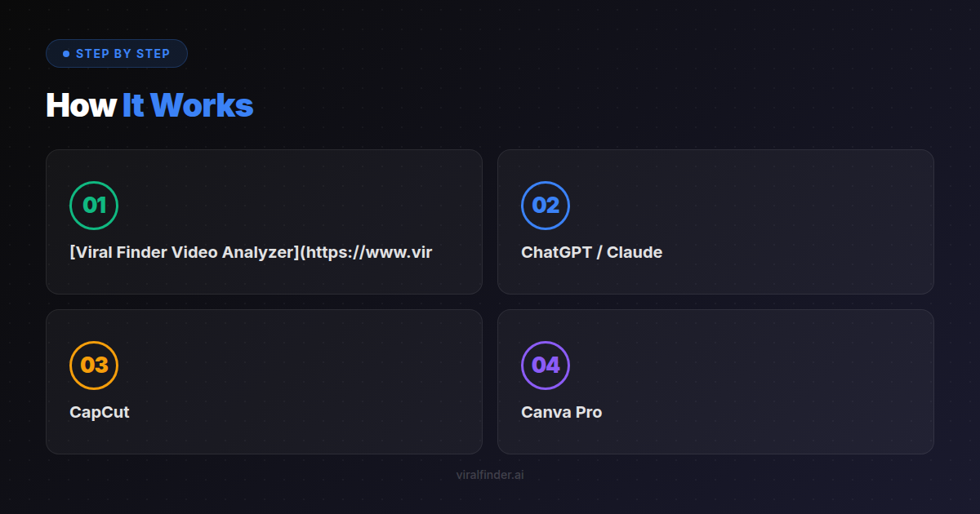Select the purple 04 step badge
This screenshot has width=980, height=514.
[x=546, y=366]
